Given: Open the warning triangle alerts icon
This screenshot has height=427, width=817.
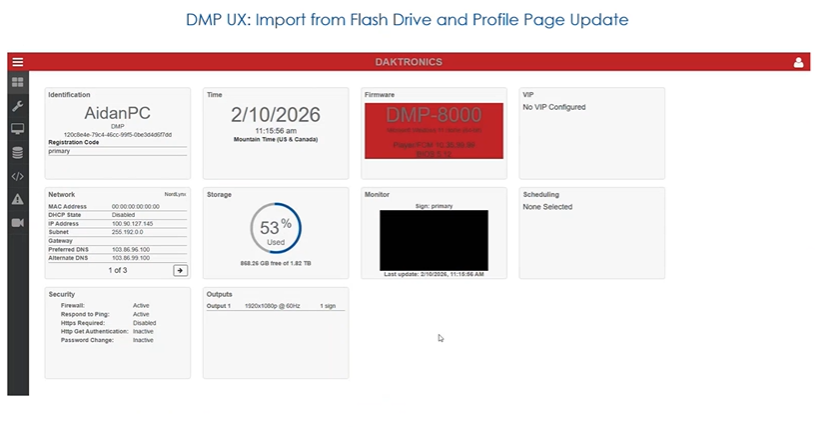Looking at the screenshot, I should pyautogui.click(x=18, y=199).
